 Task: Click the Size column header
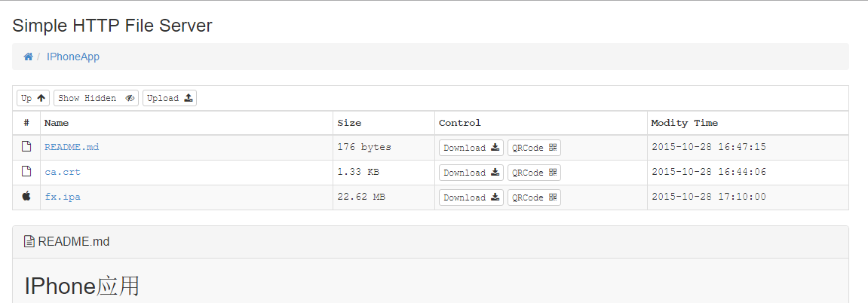[x=349, y=123]
